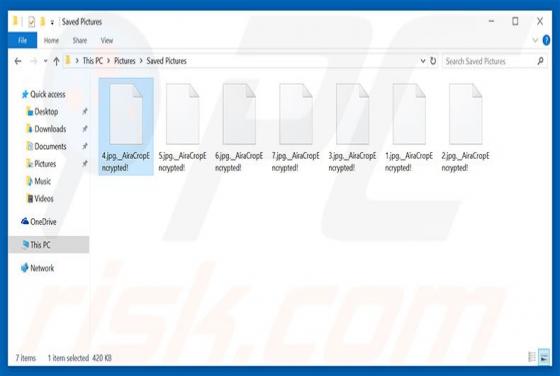
Task: Switch to details view in status bar
Action: tap(532, 357)
